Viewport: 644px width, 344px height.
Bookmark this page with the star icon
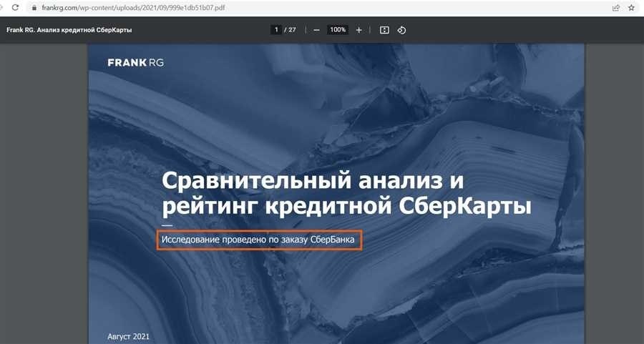tap(631, 8)
